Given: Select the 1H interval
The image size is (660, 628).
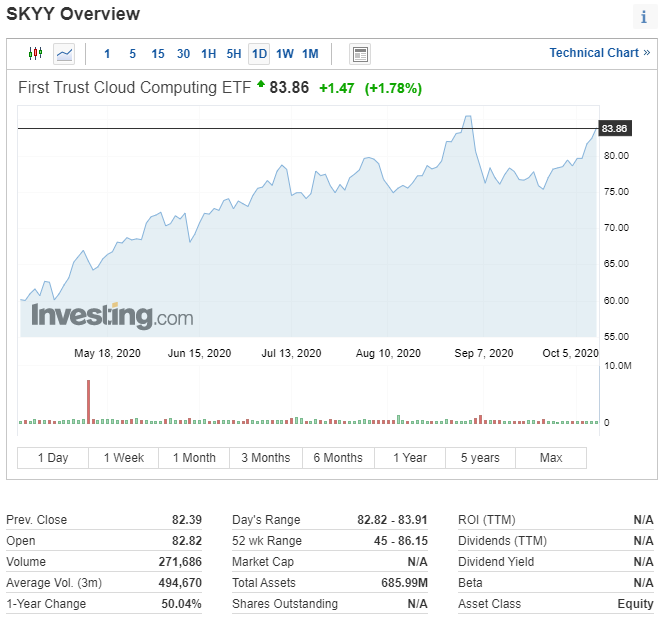Looking at the screenshot, I should pos(208,54).
